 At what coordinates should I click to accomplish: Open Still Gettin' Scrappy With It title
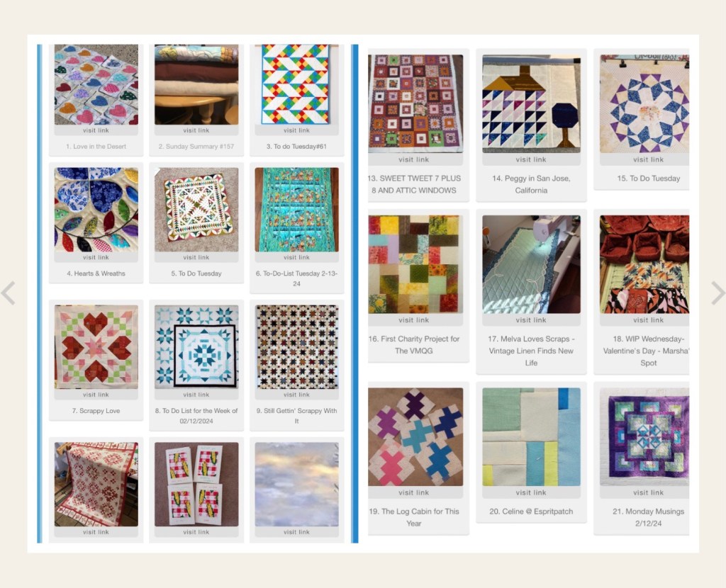click(297, 416)
